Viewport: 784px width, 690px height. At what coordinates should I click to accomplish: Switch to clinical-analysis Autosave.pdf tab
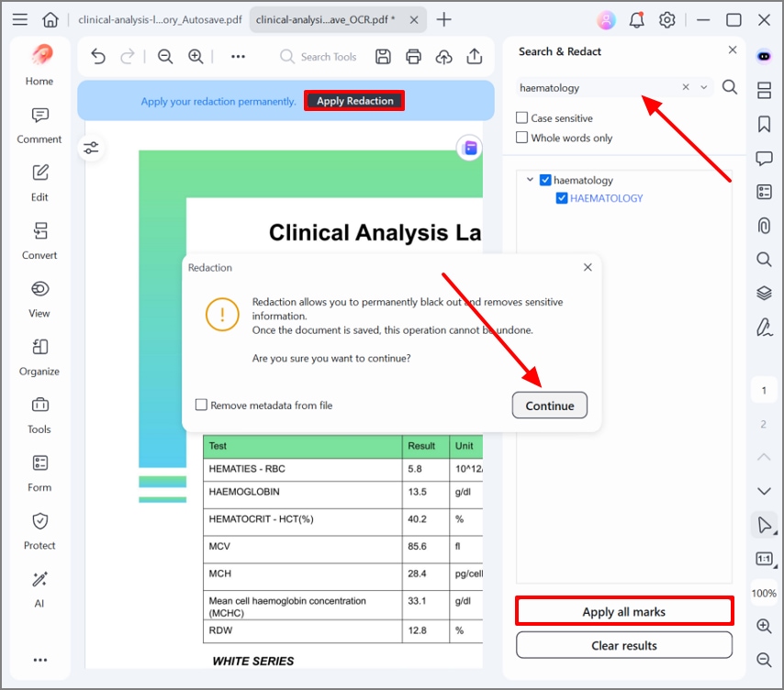click(x=160, y=19)
